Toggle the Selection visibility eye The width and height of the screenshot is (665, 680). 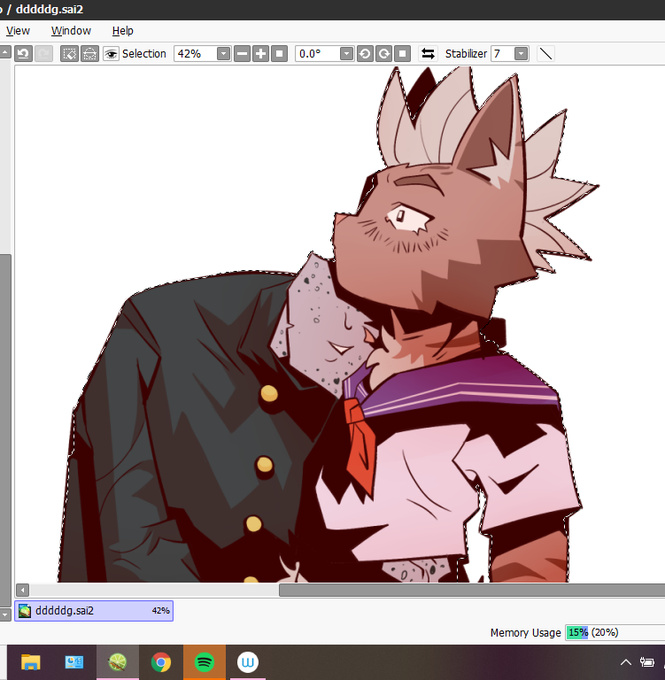tap(111, 54)
